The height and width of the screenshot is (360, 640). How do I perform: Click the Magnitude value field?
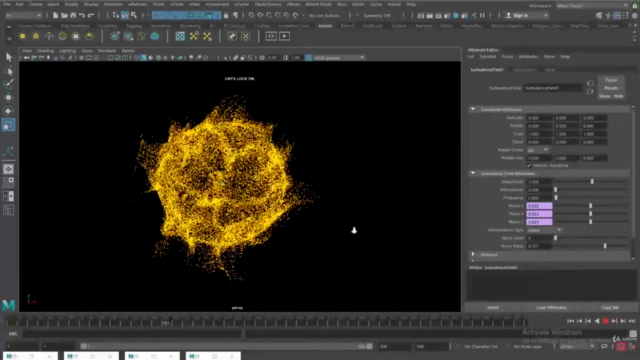[x=539, y=182]
